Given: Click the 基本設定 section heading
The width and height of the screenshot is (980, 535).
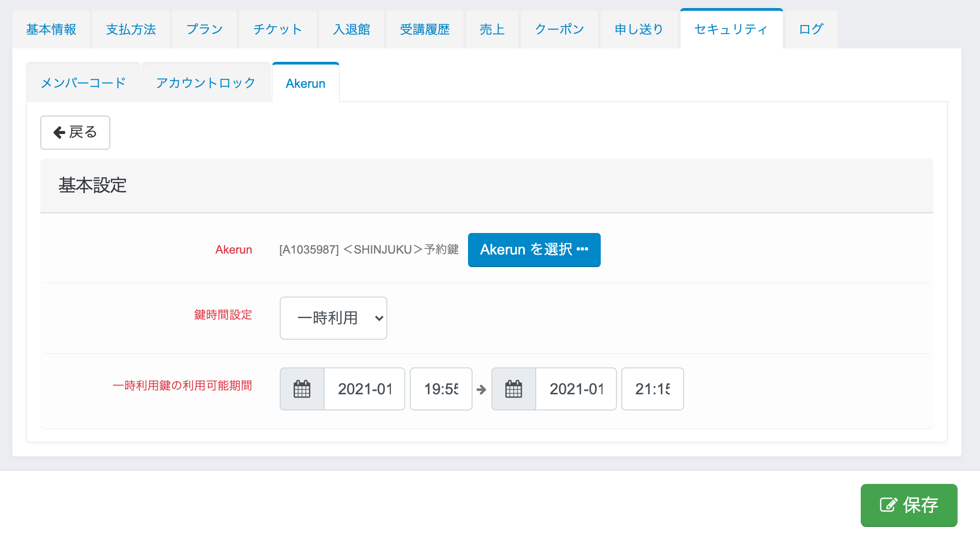Looking at the screenshot, I should click(x=92, y=185).
